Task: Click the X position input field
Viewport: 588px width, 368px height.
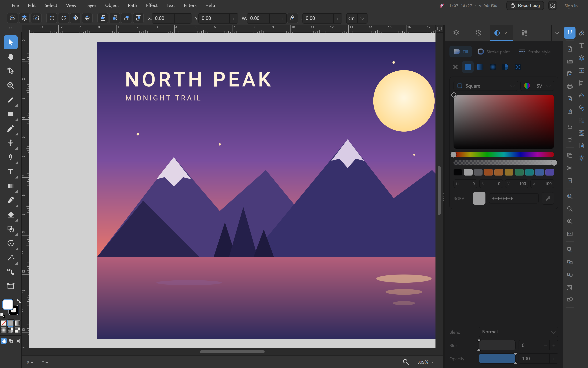Action: click(x=163, y=18)
